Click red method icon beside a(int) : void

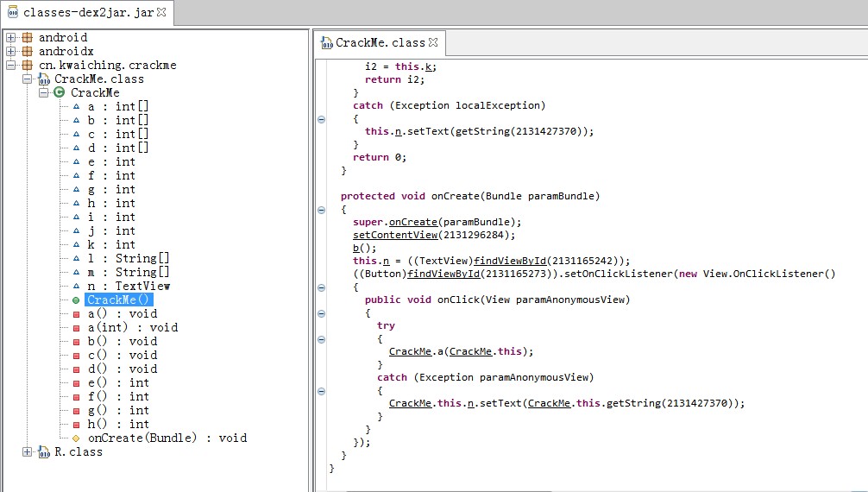click(x=77, y=328)
